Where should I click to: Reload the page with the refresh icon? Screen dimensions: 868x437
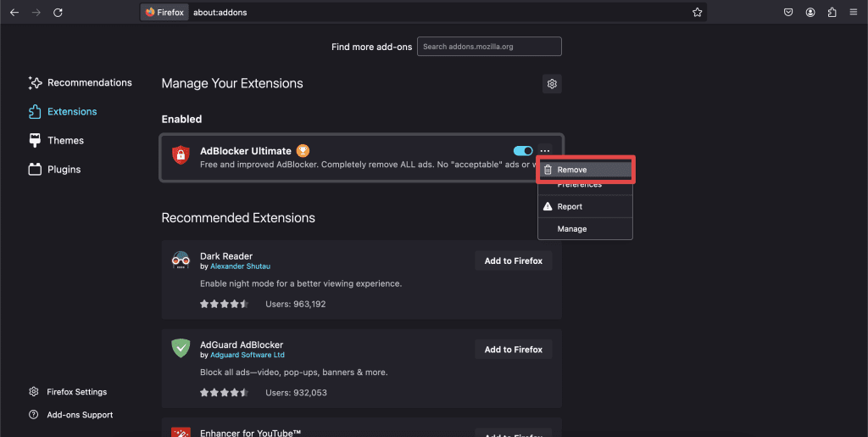pyautogui.click(x=58, y=13)
